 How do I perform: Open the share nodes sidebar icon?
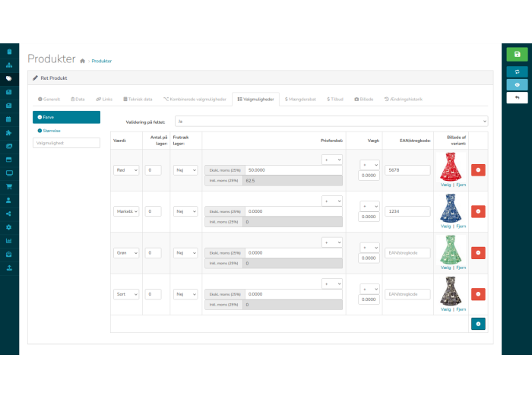click(9, 214)
